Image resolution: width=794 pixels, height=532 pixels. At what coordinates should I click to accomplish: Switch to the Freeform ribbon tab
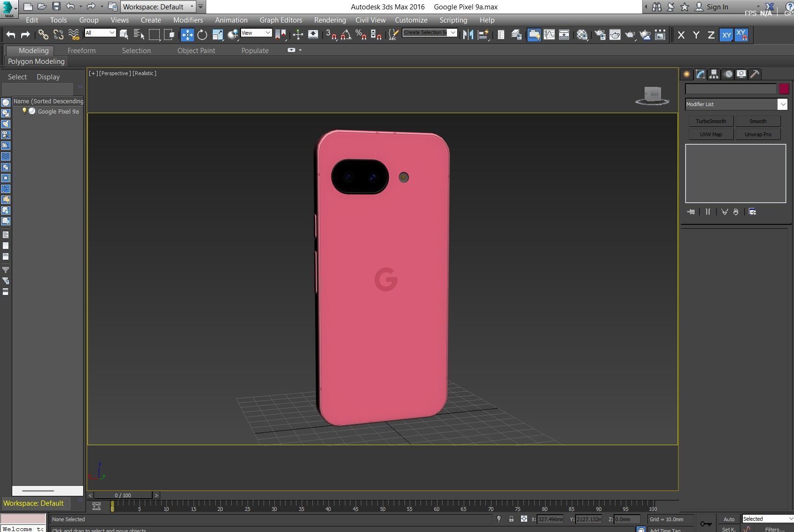point(81,51)
